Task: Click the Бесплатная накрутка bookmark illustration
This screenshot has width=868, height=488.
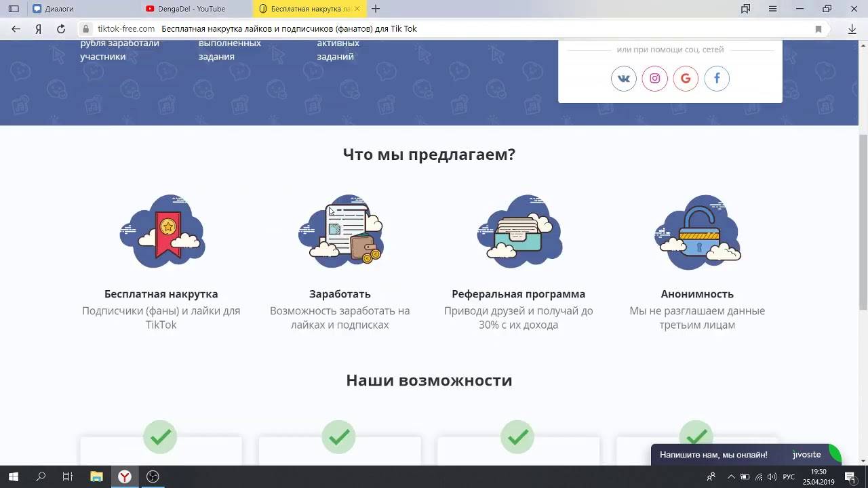Action: click(x=161, y=232)
